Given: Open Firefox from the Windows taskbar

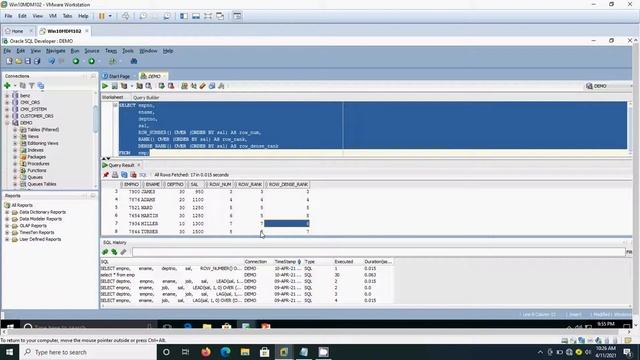Looking at the screenshot, I should (206, 352).
